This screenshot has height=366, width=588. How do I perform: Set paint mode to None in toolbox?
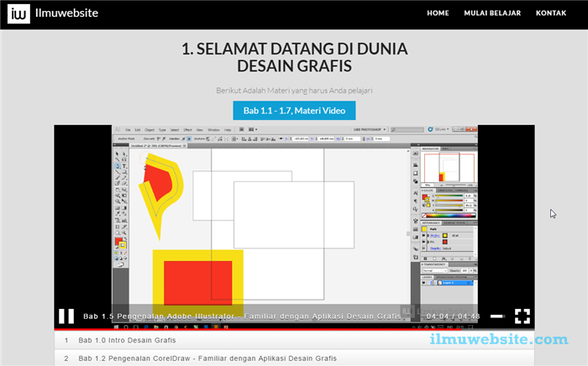(x=125, y=253)
